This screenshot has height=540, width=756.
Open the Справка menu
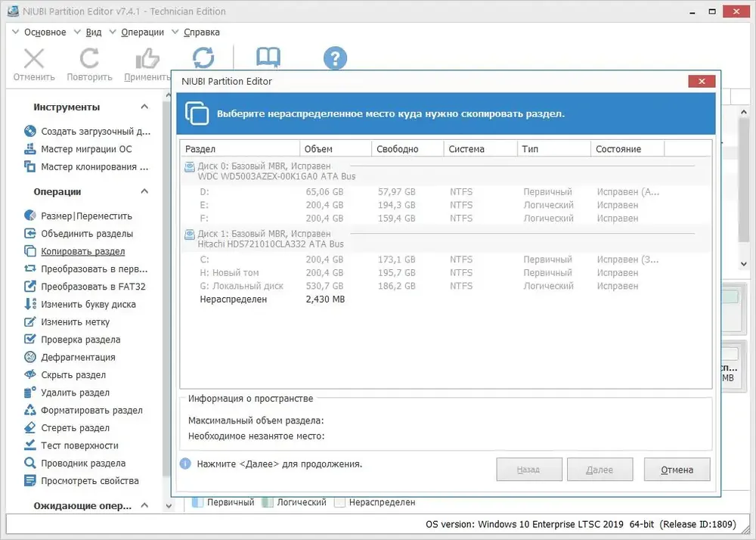202,33
